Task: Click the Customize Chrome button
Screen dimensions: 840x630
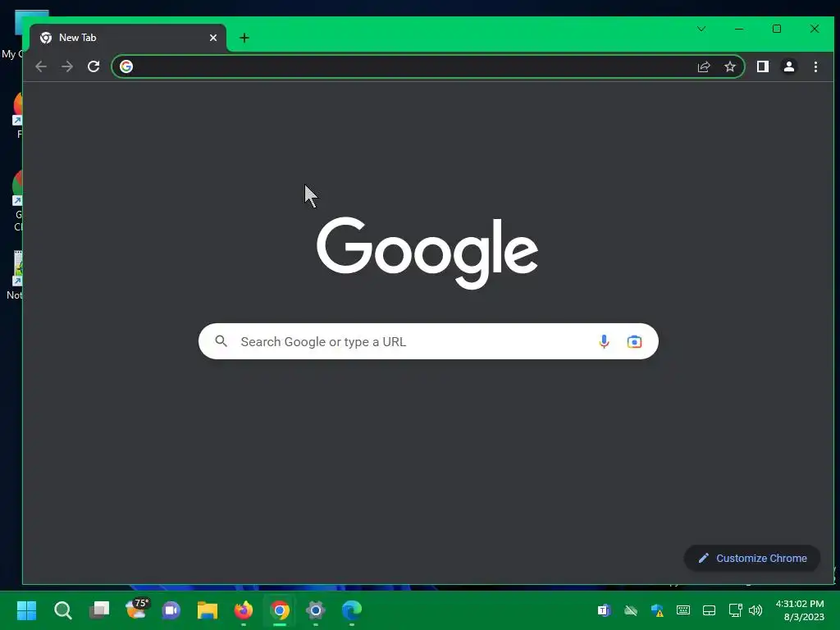Action: pos(752,558)
